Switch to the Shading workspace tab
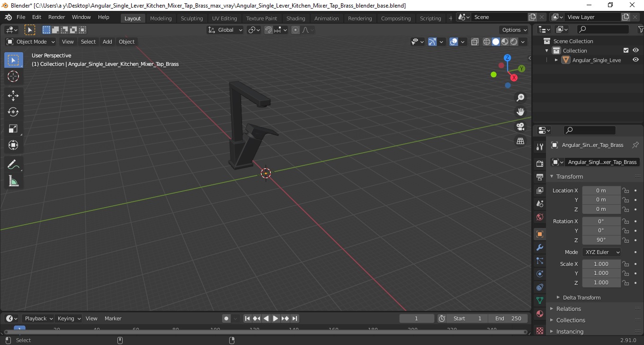 295,18
